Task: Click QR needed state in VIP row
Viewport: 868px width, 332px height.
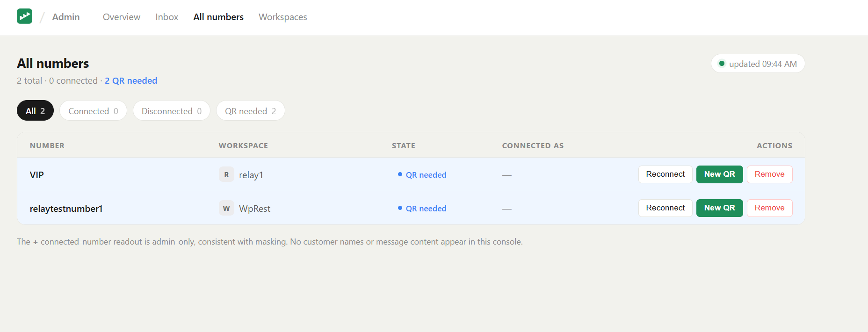Action: 422,175
